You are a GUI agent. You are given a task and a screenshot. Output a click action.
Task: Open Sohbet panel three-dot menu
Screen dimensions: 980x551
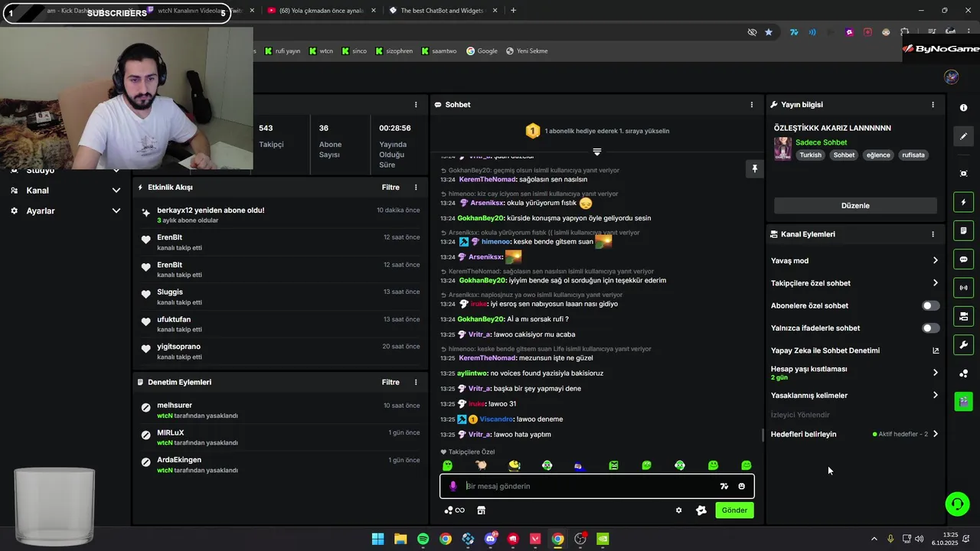point(751,105)
